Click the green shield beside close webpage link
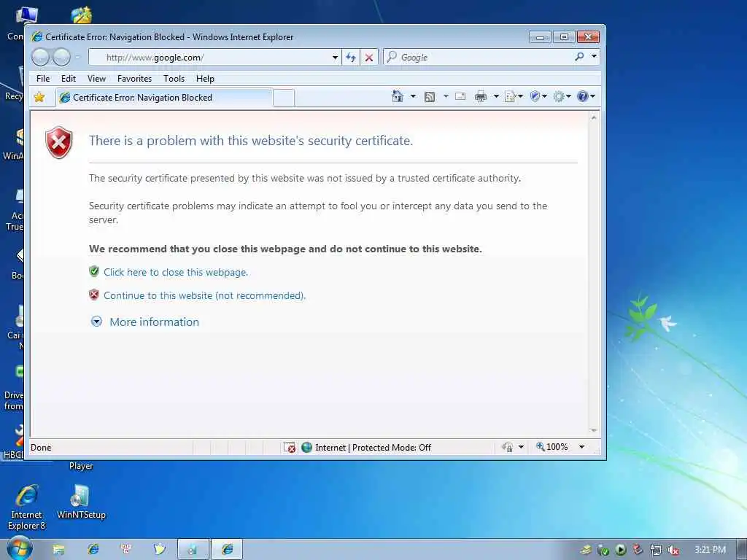The width and height of the screenshot is (747, 560). [x=94, y=271]
